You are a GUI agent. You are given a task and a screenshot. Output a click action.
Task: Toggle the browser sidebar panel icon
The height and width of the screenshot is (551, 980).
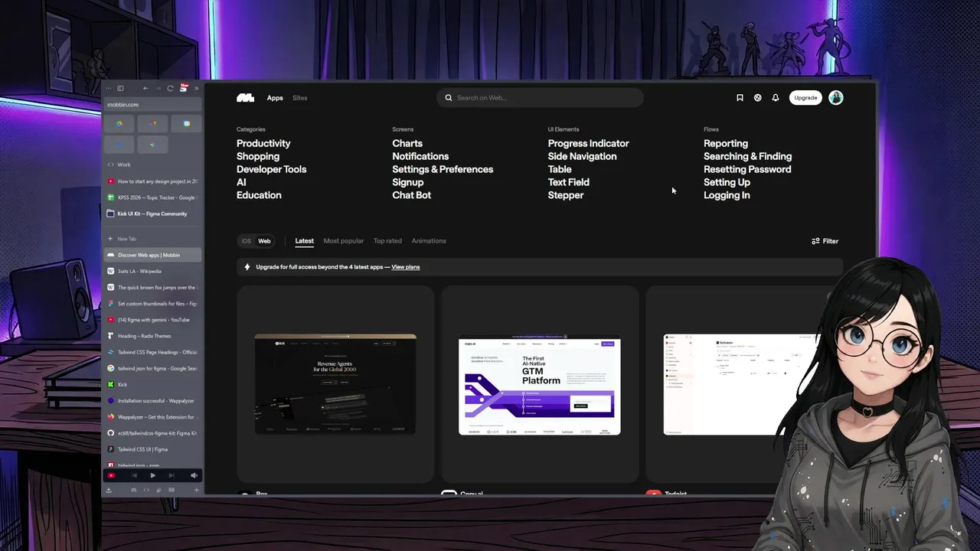(x=120, y=88)
